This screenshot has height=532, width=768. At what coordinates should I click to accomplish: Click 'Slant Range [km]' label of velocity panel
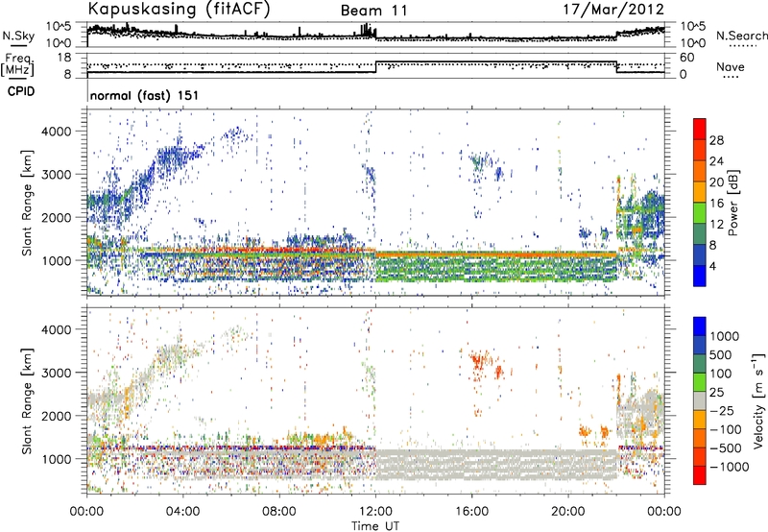click(x=27, y=400)
